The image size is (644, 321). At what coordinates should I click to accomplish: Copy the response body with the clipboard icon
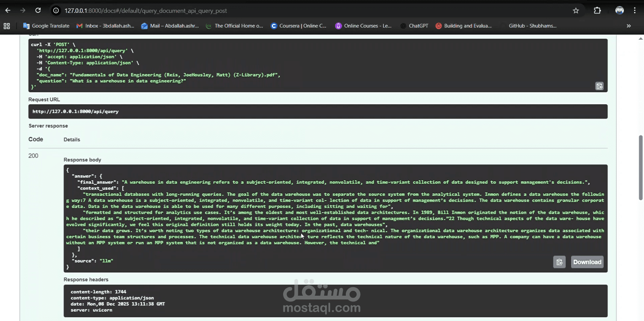pos(559,262)
